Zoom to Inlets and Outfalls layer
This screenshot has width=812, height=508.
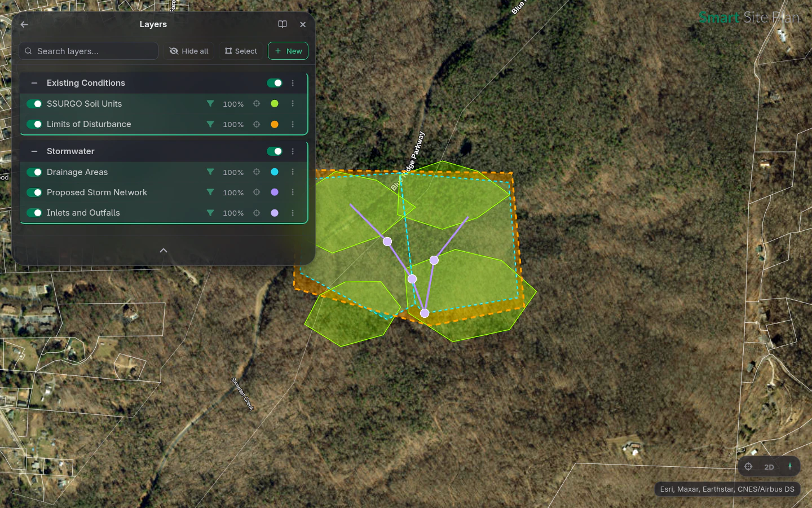point(257,213)
